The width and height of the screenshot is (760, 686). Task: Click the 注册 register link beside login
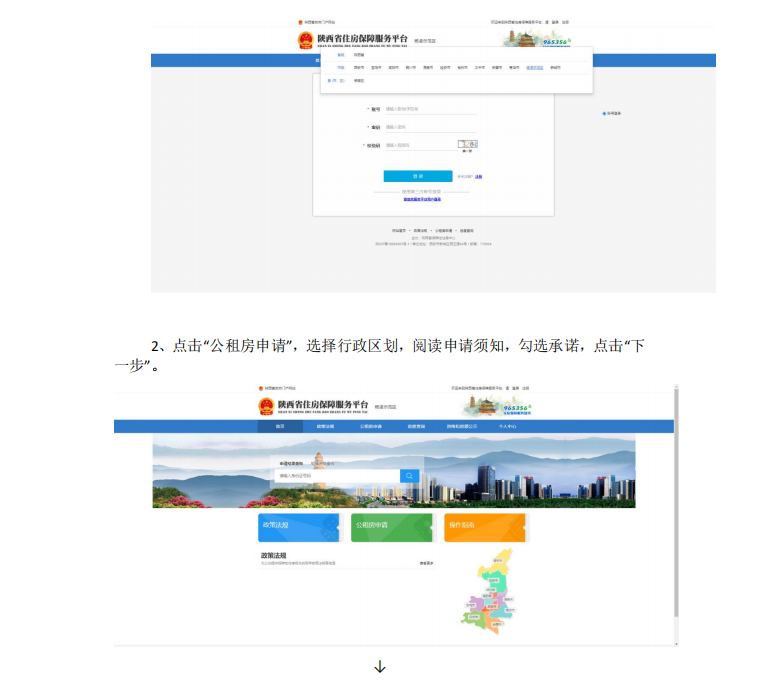478,176
